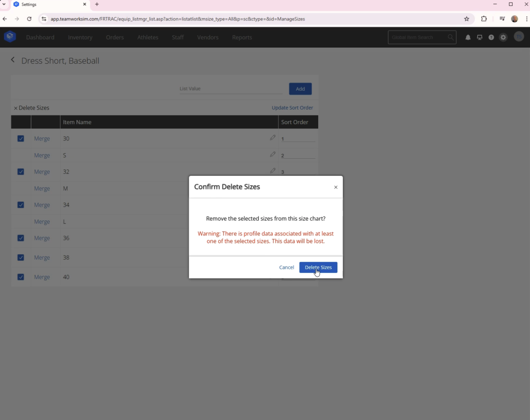
Task: Open the Reports menu
Action: pos(242,37)
